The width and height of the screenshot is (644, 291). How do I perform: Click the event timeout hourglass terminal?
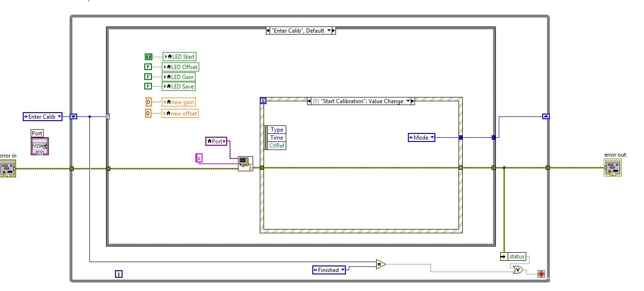click(264, 100)
